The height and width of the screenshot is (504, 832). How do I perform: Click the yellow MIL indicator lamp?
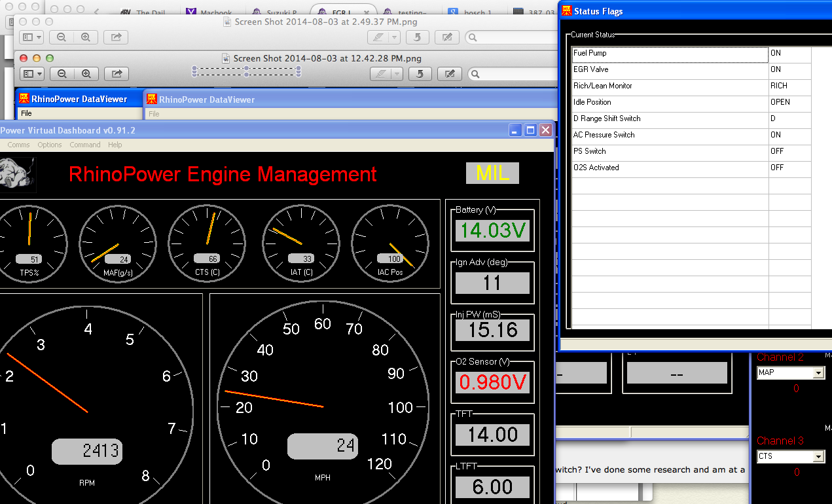(x=492, y=173)
